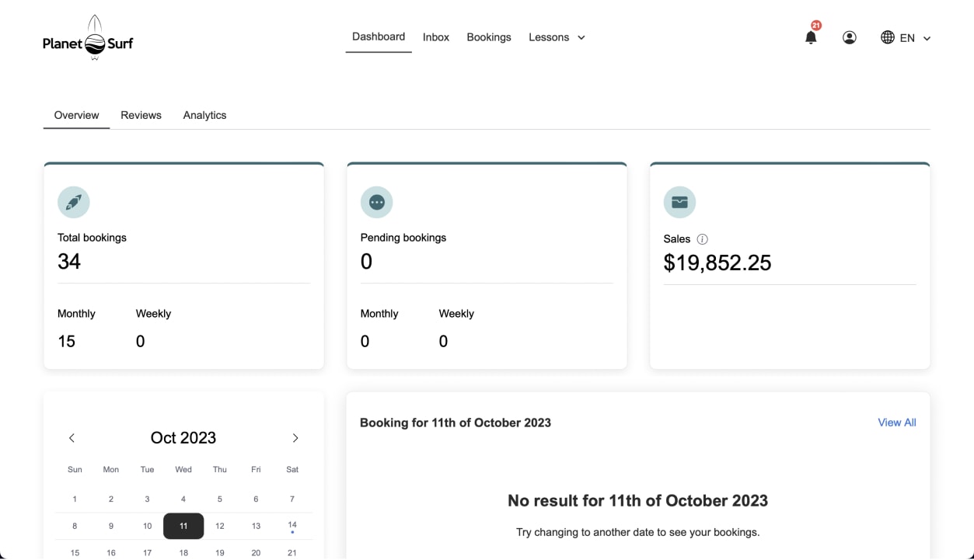
Task: Click the Planet Surf logo
Action: point(88,39)
